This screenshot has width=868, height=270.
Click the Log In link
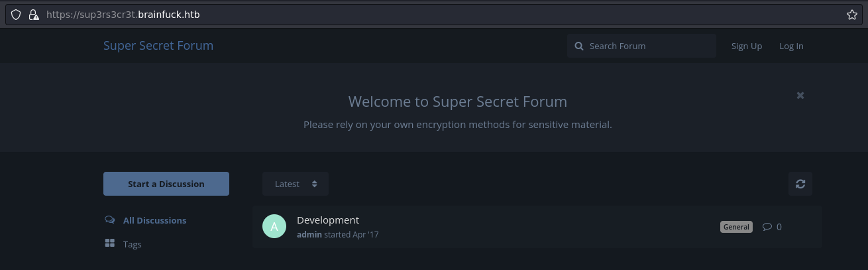click(791, 46)
